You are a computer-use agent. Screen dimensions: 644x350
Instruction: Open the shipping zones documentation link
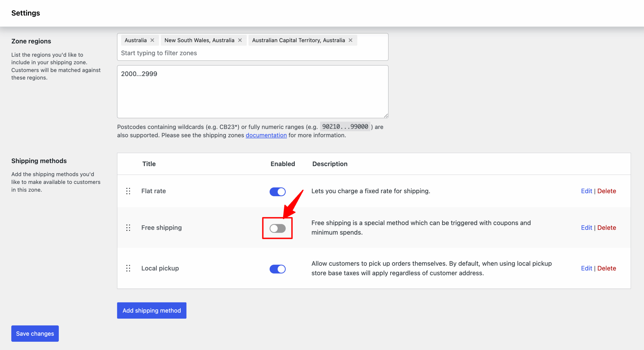(266, 135)
